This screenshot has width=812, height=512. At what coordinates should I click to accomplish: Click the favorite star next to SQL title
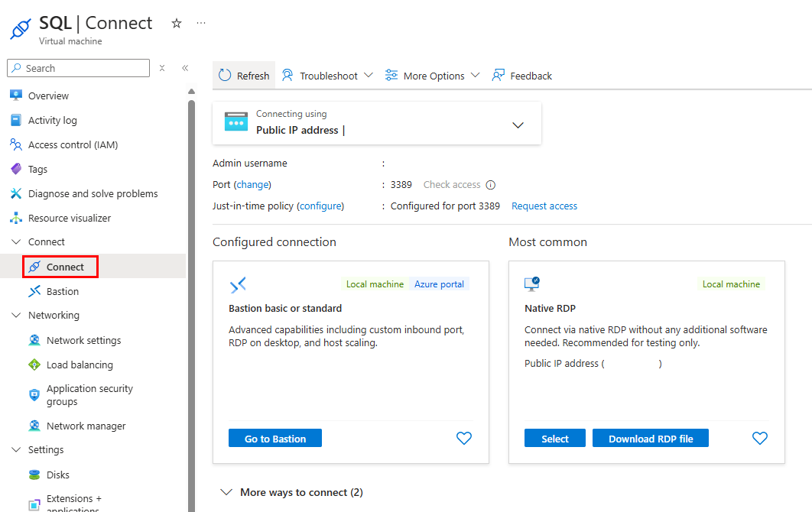[177, 23]
